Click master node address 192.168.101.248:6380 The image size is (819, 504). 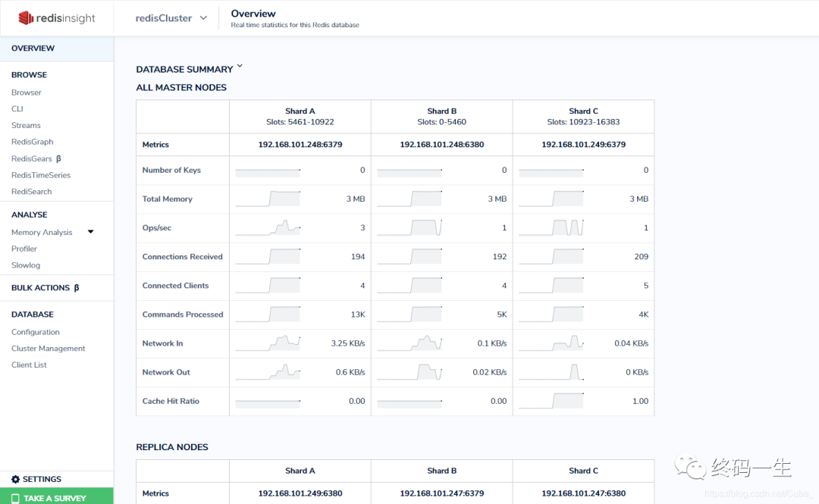[x=442, y=145]
